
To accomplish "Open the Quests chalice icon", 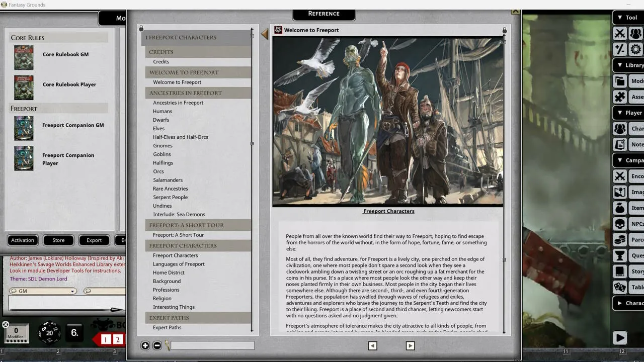I will coord(620,255).
